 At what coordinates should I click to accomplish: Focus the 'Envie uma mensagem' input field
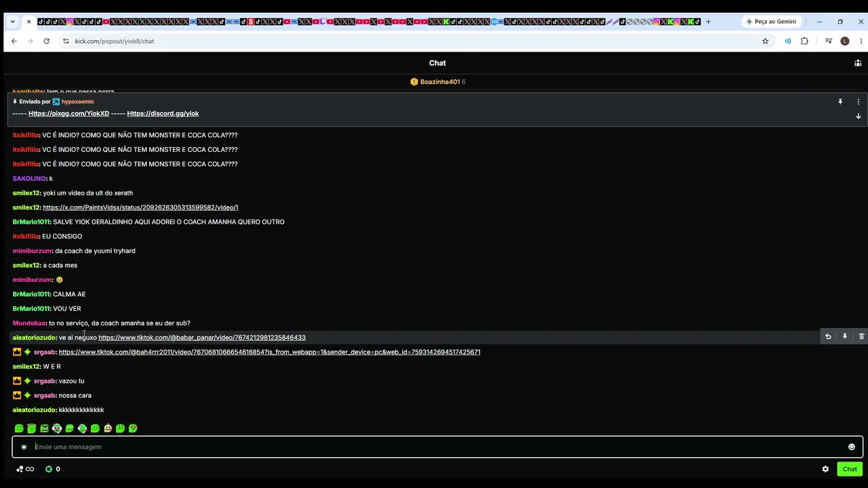tap(437, 447)
